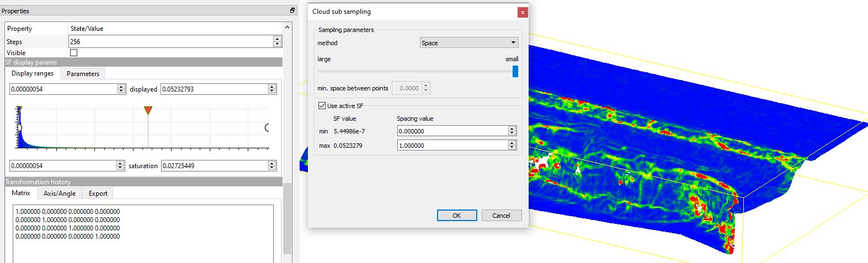Switch to the Parameters tab
The width and height of the screenshot is (868, 263).
tap(83, 74)
